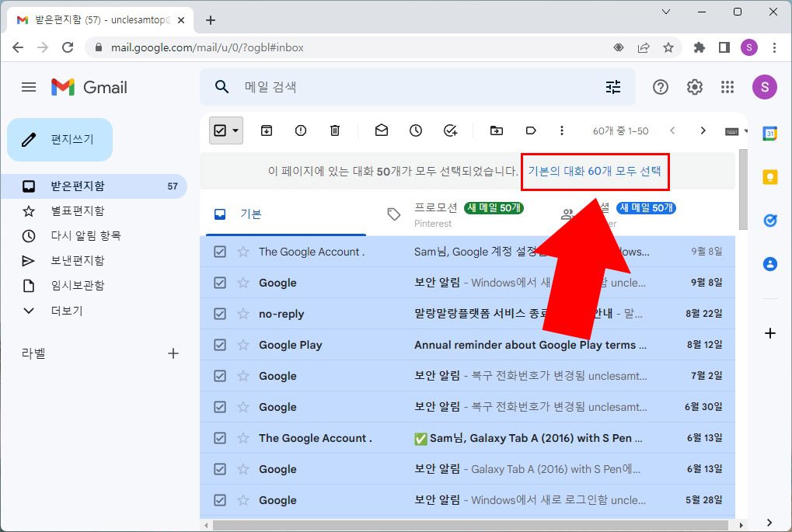Open Chrome tab search chevron
This screenshot has width=792, height=532.
coord(666,12)
